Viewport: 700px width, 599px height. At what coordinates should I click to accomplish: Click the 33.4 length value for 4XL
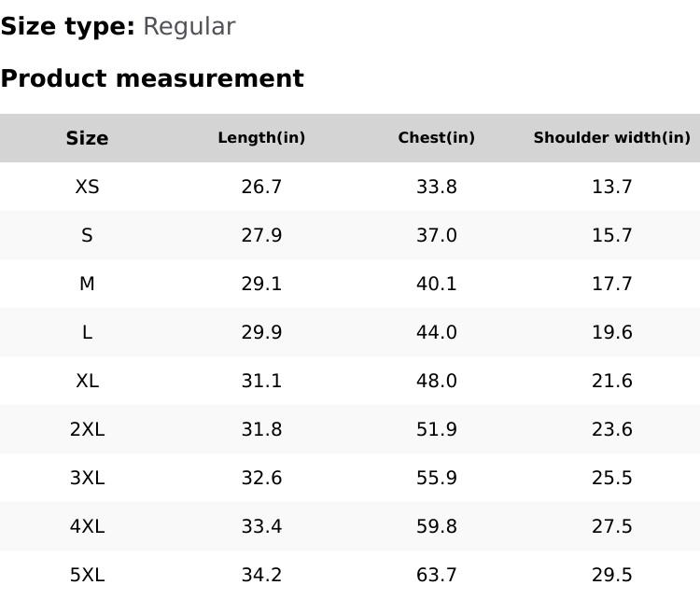[261, 526]
